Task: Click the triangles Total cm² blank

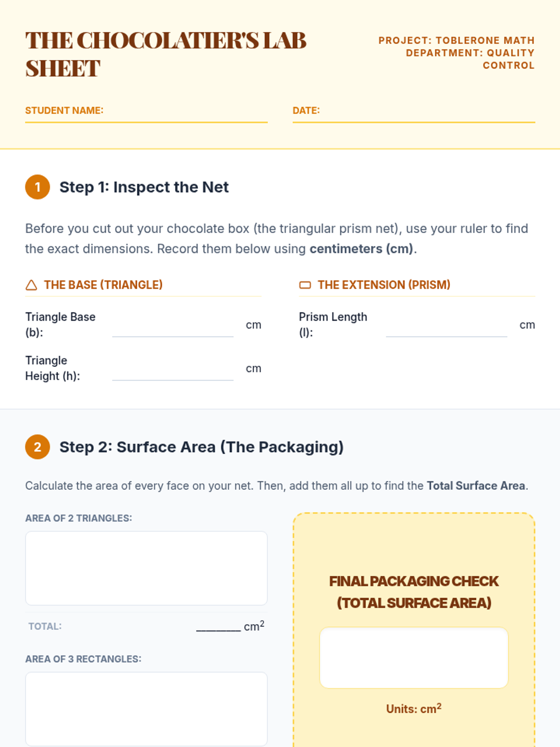Action: click(x=218, y=627)
